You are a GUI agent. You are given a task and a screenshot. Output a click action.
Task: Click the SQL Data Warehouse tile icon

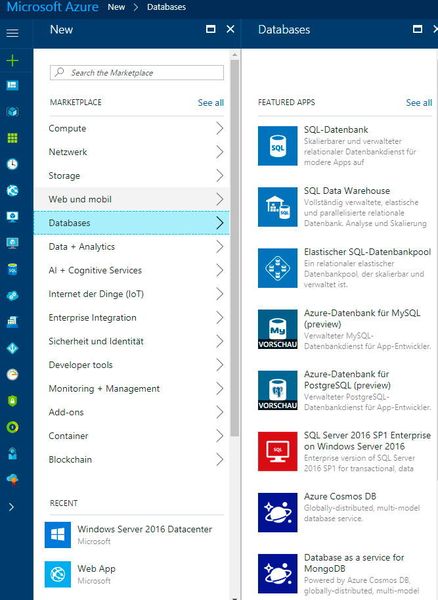point(277,207)
